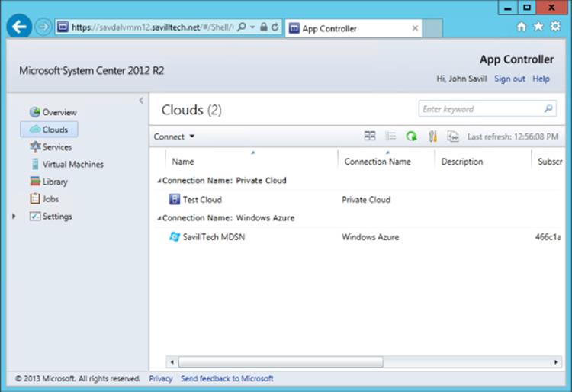Screen dimensions: 572x392
Task: Click the browser Back arrow button
Action: pos(19,27)
